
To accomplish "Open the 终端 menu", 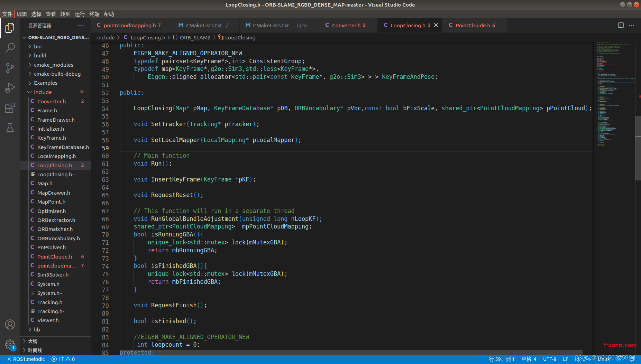I will tap(94, 14).
